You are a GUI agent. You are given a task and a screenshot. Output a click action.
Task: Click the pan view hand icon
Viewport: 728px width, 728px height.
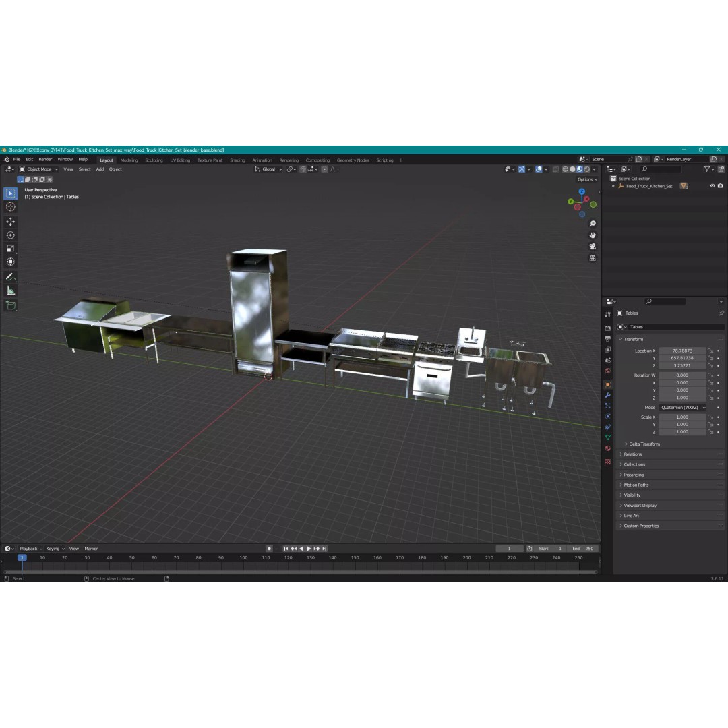click(593, 235)
